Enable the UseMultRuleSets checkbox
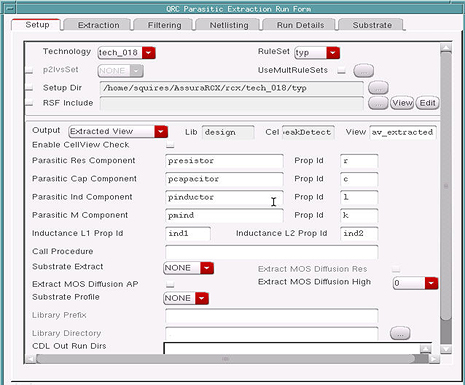 point(341,70)
